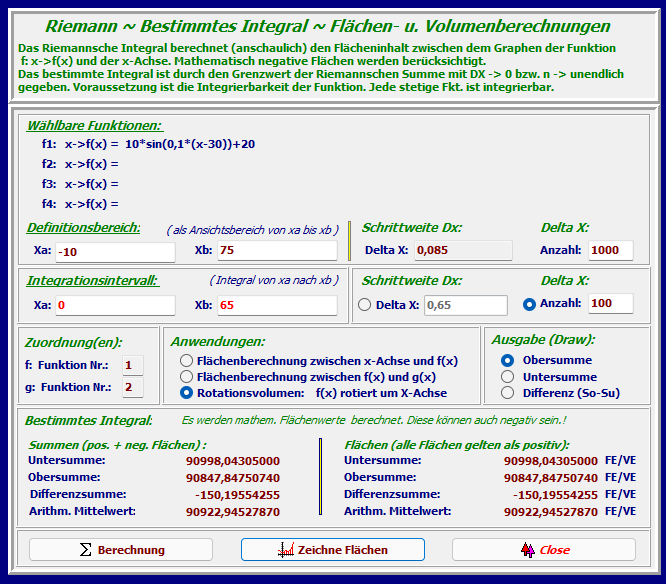This screenshot has width=666, height=584.
Task: Click the Definitionsbereich Xb field with 75
Action: [x=275, y=250]
